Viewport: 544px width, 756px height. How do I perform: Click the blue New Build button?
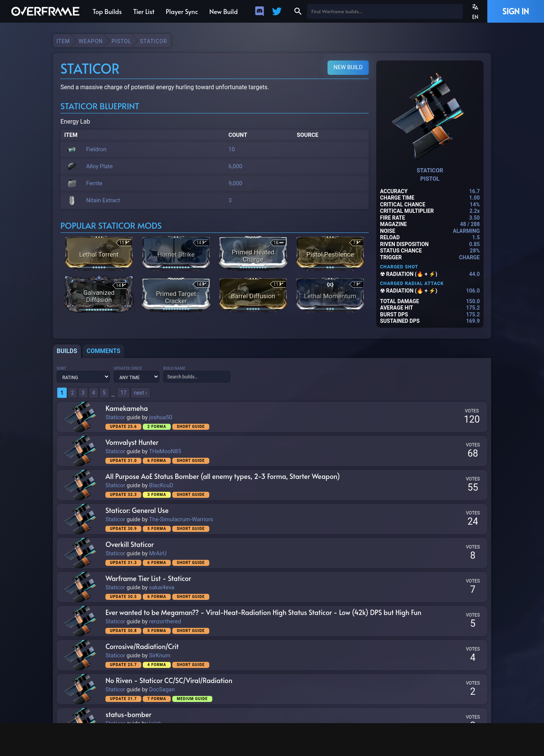(x=348, y=67)
